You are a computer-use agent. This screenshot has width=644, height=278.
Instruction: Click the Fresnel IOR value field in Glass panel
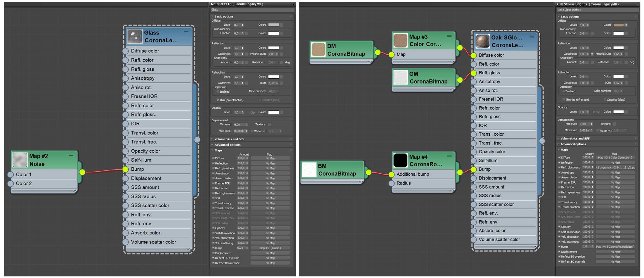[x=271, y=54]
